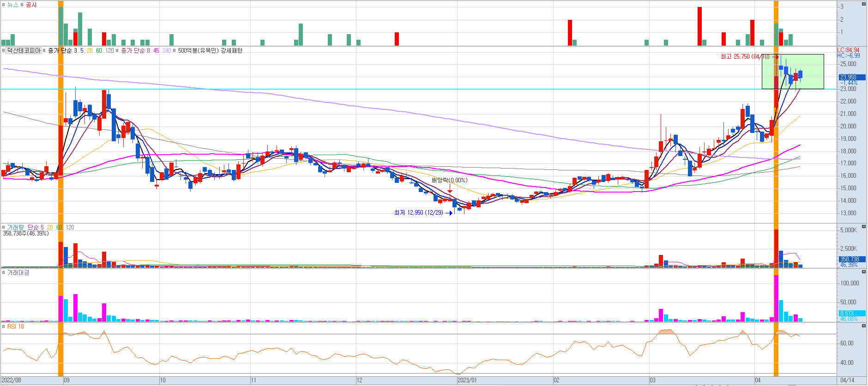Click the 11 month label on time axis

253,380
